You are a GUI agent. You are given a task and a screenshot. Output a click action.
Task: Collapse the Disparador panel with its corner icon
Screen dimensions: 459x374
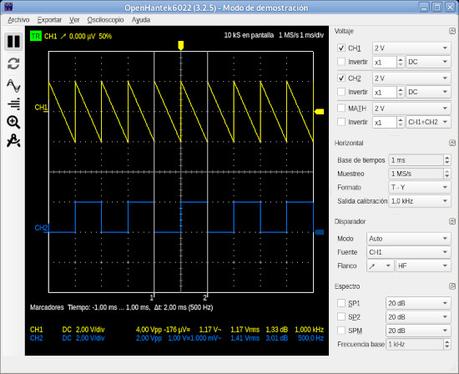point(452,222)
